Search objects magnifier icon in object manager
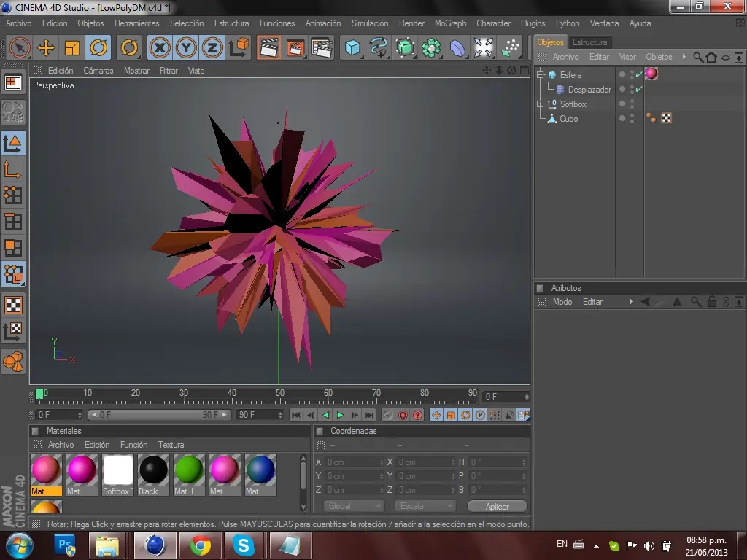 click(698, 57)
